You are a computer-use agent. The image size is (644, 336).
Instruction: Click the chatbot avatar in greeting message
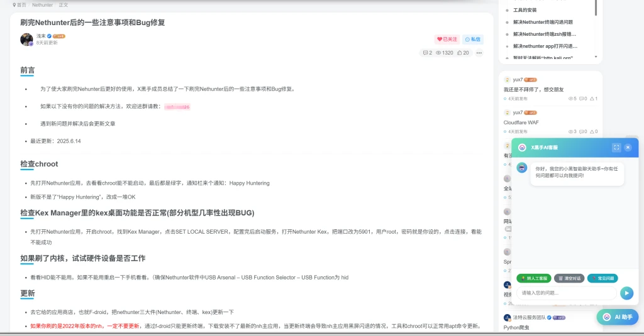tap(522, 168)
